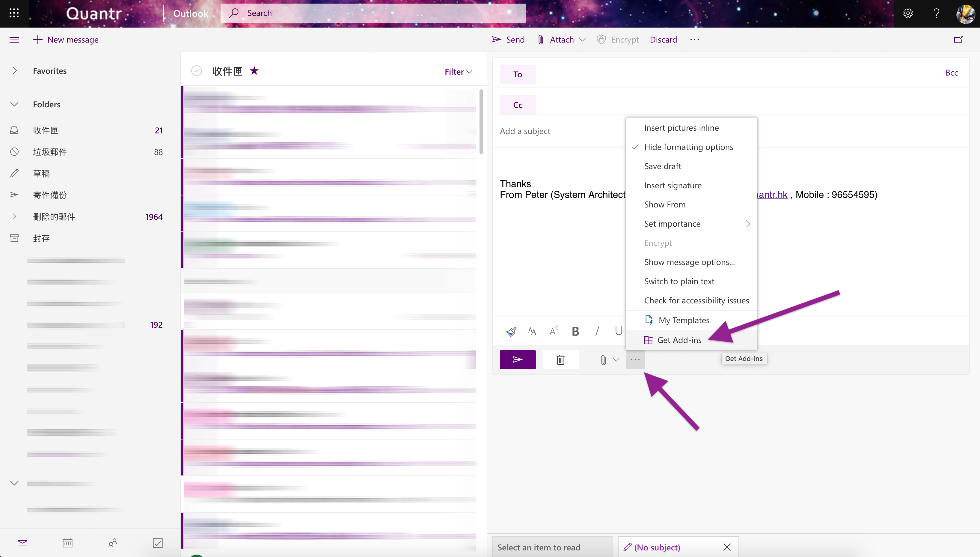Image resolution: width=980 pixels, height=557 pixels.
Task: Select all messages with the circle checkbox
Action: click(197, 71)
